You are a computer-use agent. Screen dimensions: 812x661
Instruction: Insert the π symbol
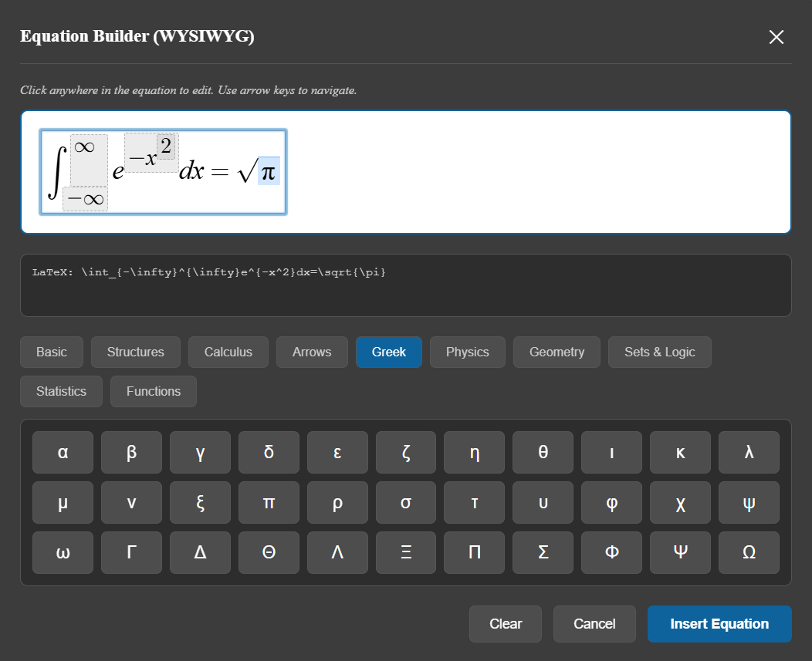coord(269,502)
